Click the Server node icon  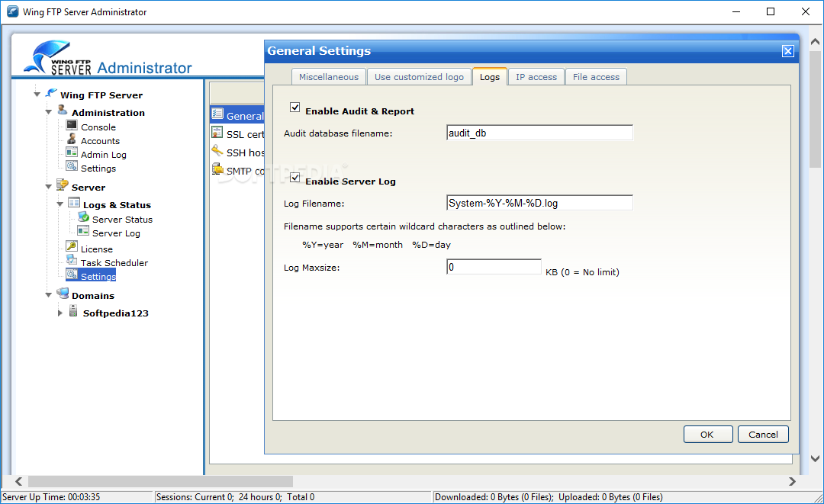63,185
